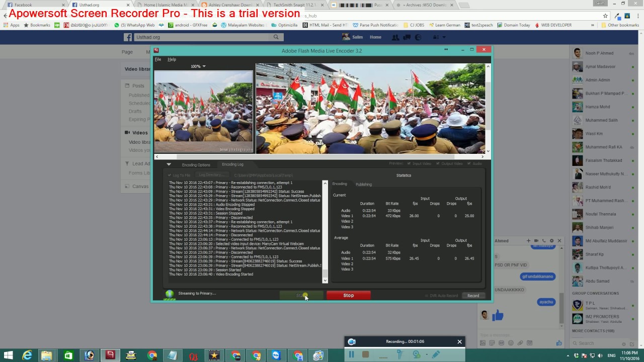Pause the Apowersoft screen recording
This screenshot has width=644, height=362.
click(x=351, y=354)
